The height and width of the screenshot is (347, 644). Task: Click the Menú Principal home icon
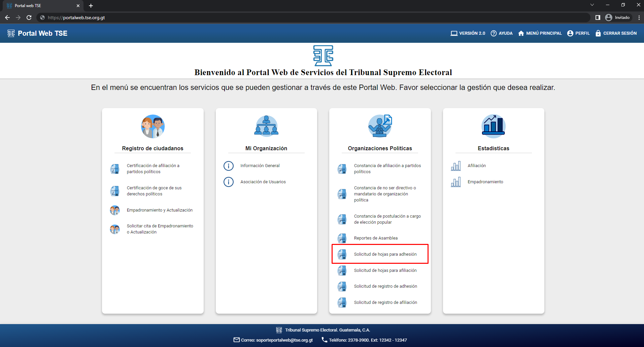pyautogui.click(x=521, y=33)
